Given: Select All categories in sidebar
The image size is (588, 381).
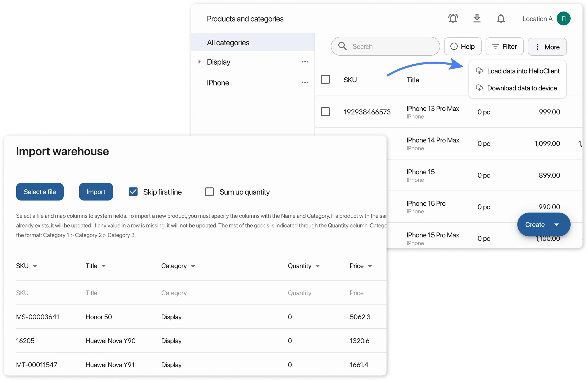Looking at the screenshot, I should pos(228,43).
